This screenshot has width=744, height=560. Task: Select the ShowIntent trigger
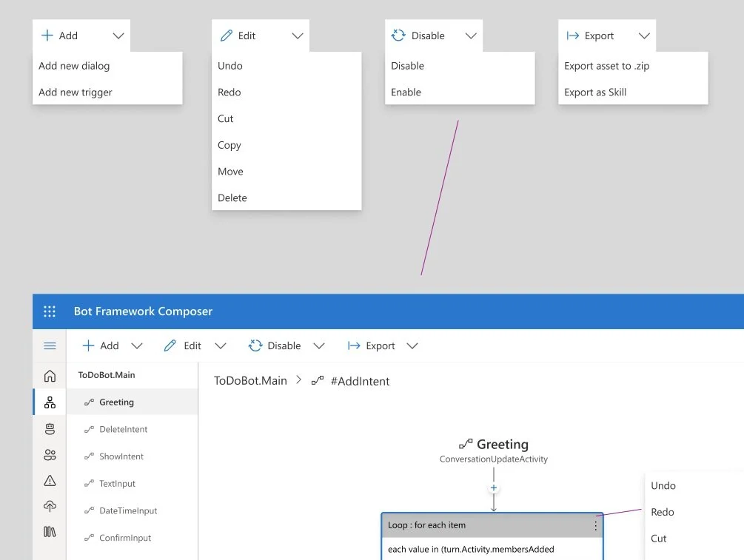click(x=132, y=456)
